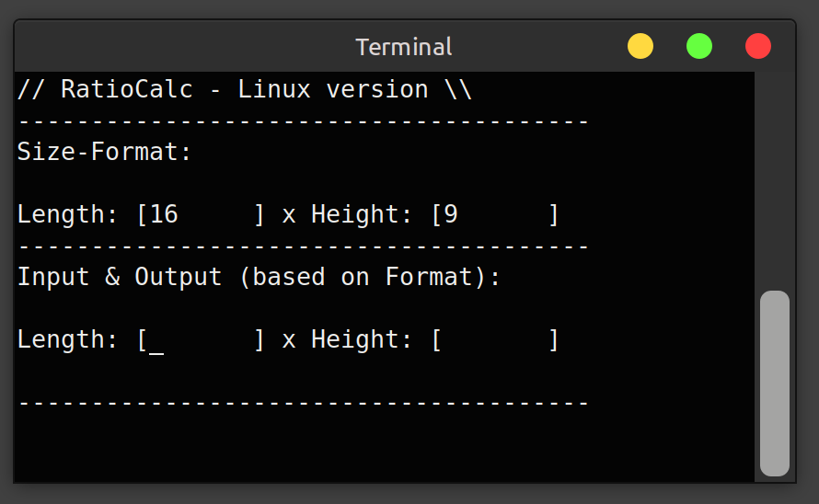The height and width of the screenshot is (504, 819).
Task: Click the Size-Format: heading
Action: tap(105, 153)
